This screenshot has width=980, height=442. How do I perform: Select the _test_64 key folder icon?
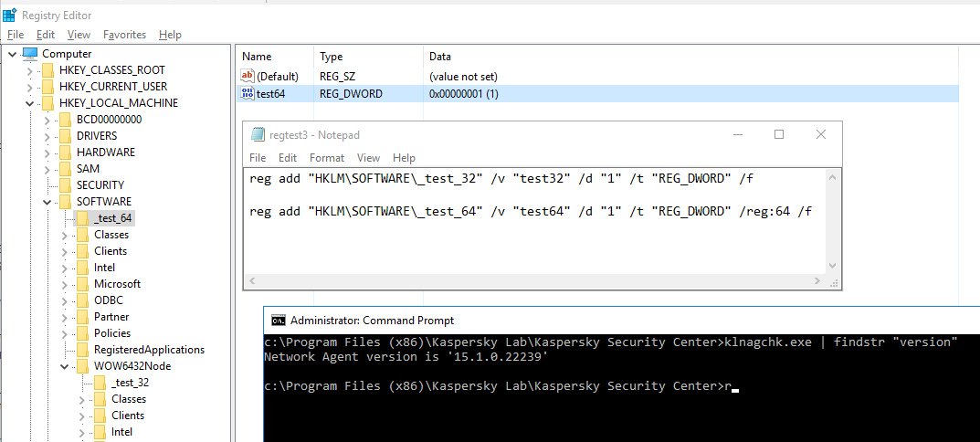(83, 218)
